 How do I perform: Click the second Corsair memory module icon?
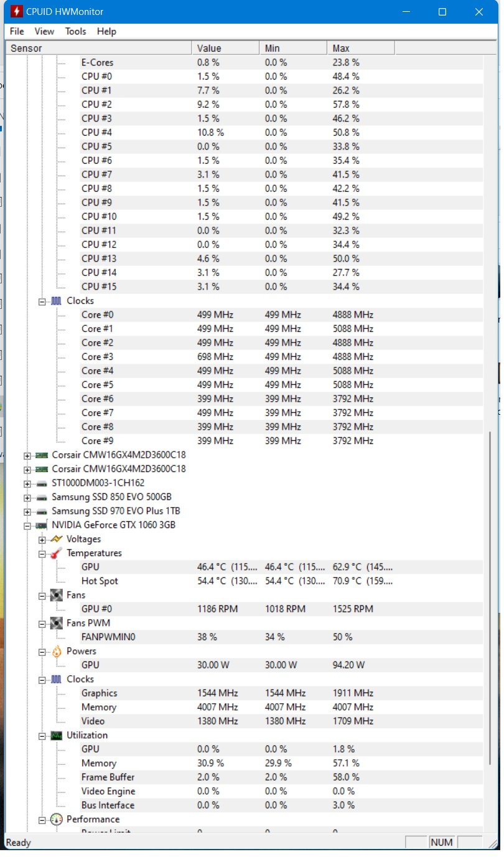tap(41, 469)
